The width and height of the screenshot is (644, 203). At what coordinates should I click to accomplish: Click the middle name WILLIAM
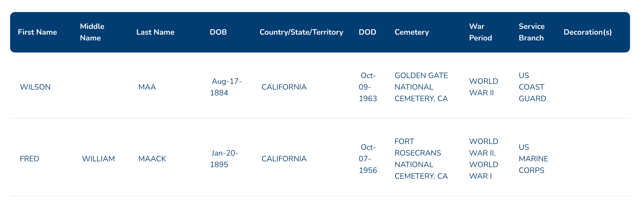click(x=98, y=159)
